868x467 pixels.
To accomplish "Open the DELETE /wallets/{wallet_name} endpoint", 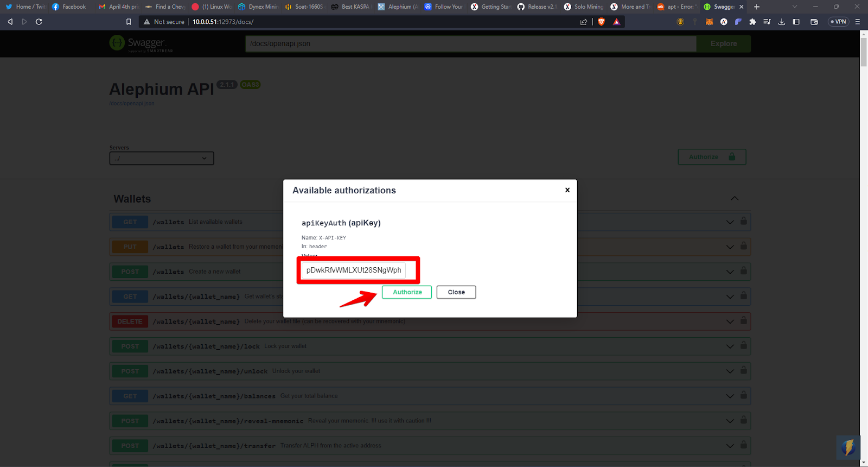I will tap(430, 321).
